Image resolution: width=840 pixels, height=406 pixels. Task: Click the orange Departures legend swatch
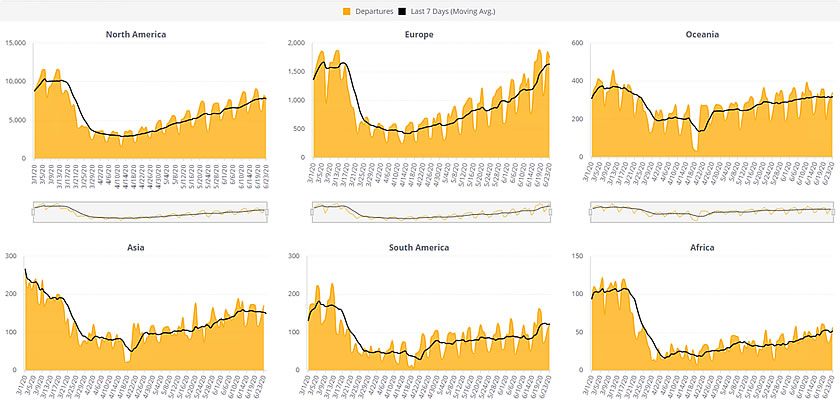[x=347, y=11]
